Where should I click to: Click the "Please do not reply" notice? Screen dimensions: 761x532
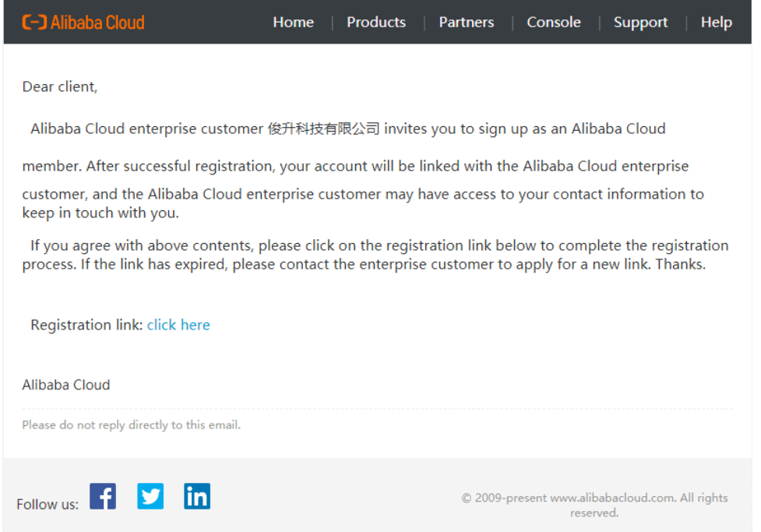click(132, 425)
